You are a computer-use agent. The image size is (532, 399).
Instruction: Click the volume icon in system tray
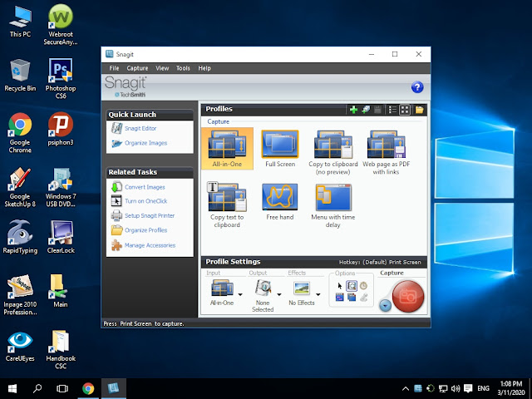[x=456, y=389]
